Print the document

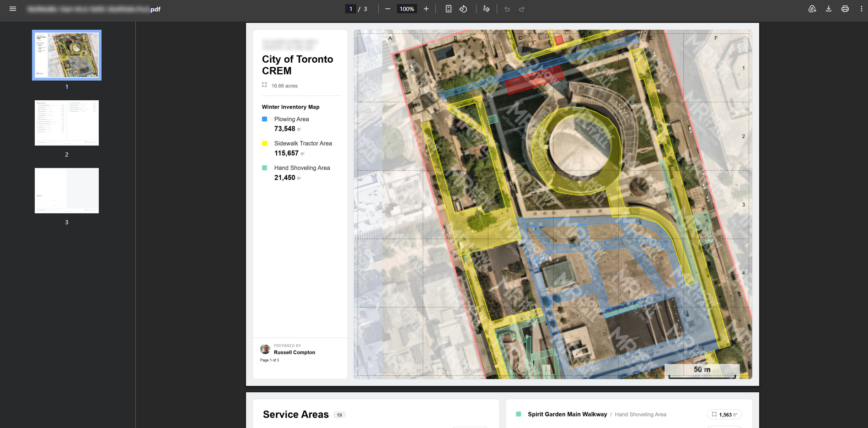click(845, 9)
